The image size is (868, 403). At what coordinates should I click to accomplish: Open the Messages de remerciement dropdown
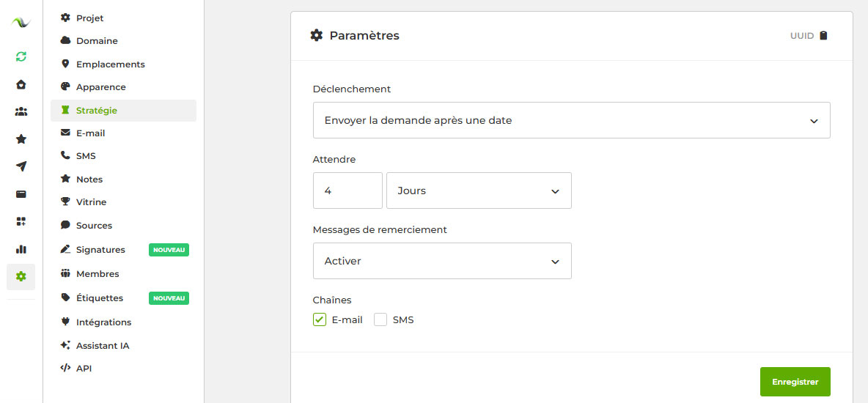point(442,261)
